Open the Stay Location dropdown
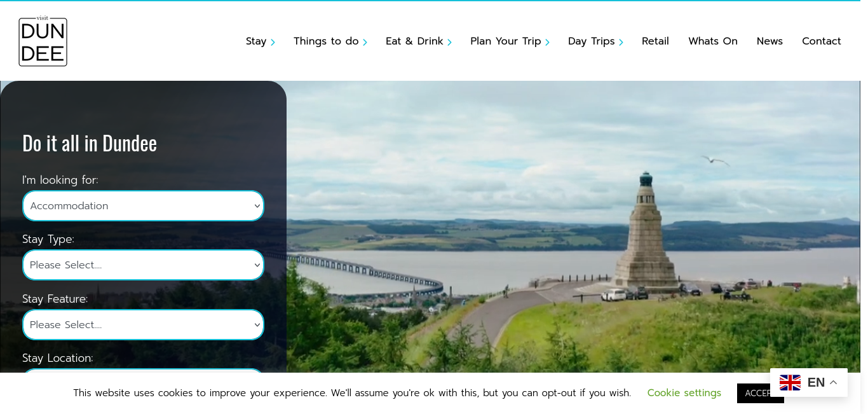868x414 pixels. [x=143, y=371]
